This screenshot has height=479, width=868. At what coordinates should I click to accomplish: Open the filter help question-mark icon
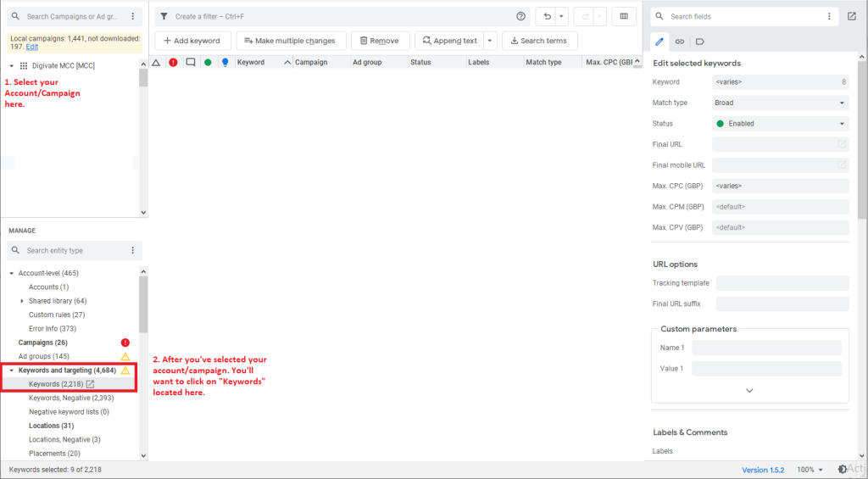[x=520, y=17]
